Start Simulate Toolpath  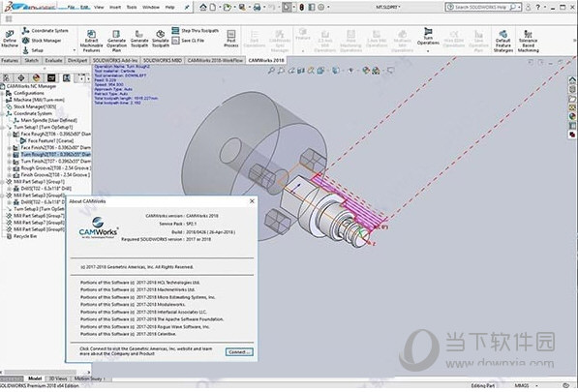pyautogui.click(x=161, y=39)
